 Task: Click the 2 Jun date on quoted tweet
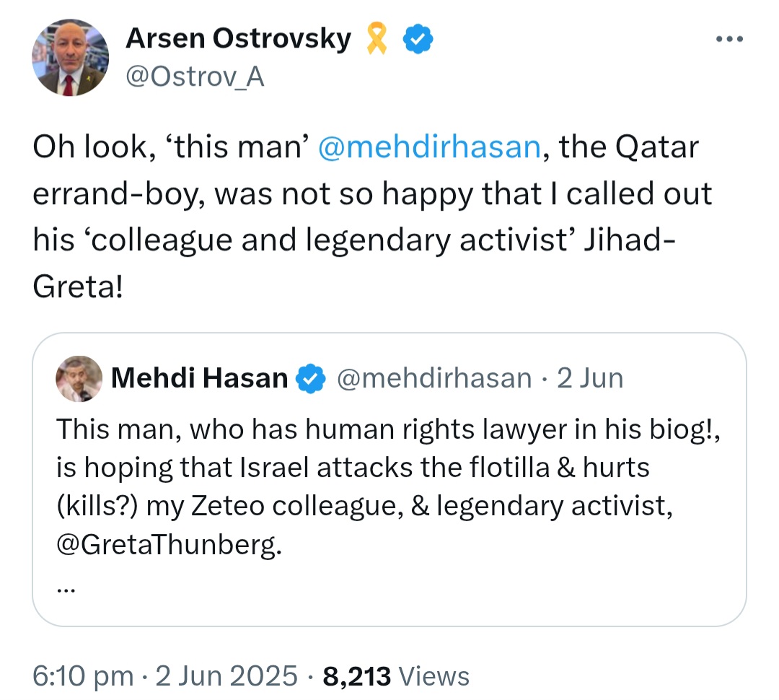tap(590, 378)
